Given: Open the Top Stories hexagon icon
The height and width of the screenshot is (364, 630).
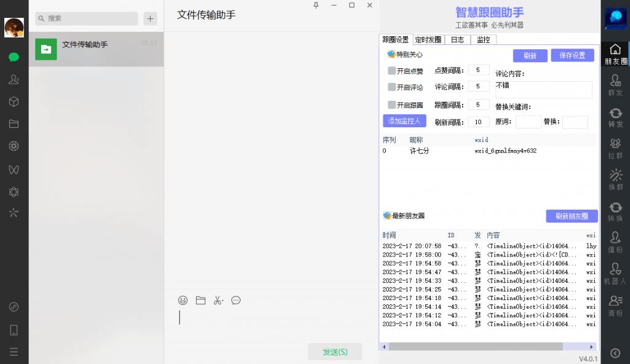Looking at the screenshot, I should (14, 192).
